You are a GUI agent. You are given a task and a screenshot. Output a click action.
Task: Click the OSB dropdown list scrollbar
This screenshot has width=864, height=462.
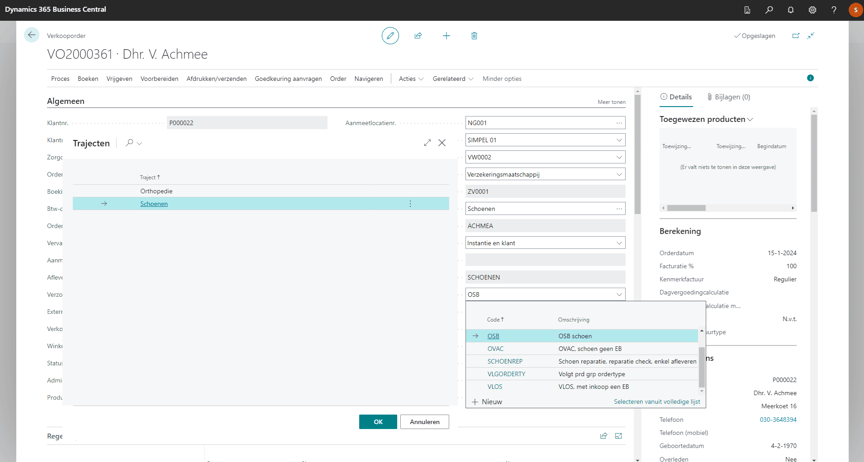click(x=701, y=367)
